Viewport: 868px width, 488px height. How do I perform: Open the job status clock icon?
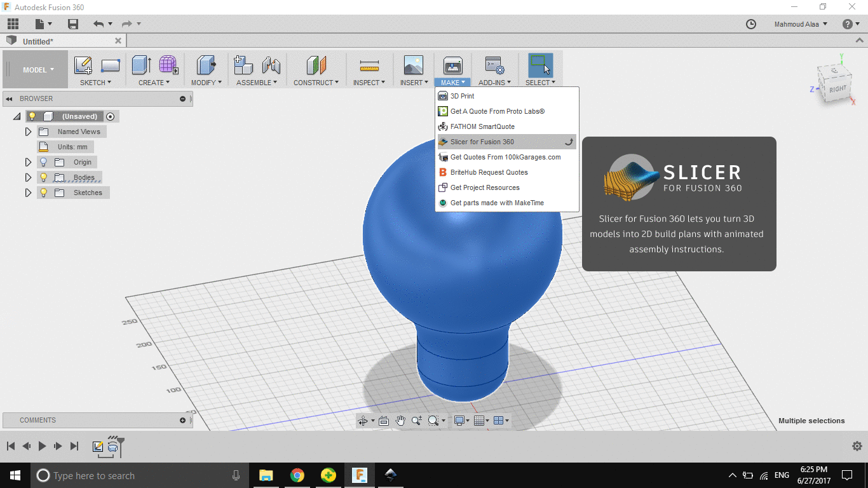coord(751,24)
